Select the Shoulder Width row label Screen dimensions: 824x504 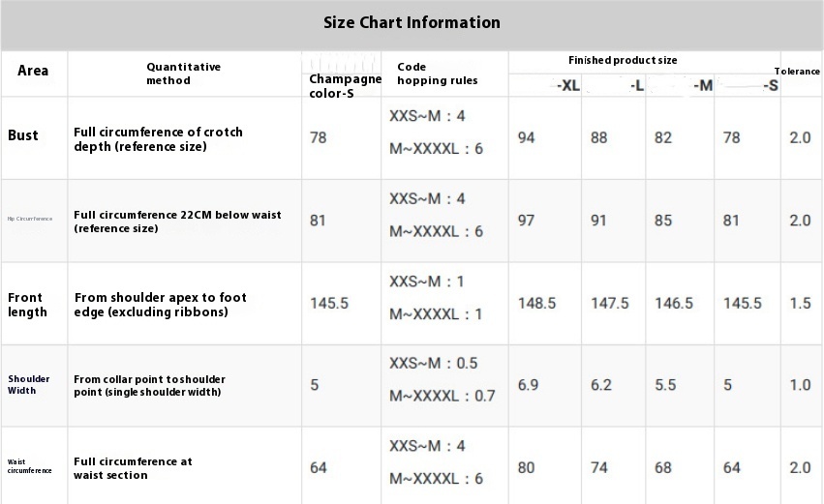pyautogui.click(x=29, y=384)
